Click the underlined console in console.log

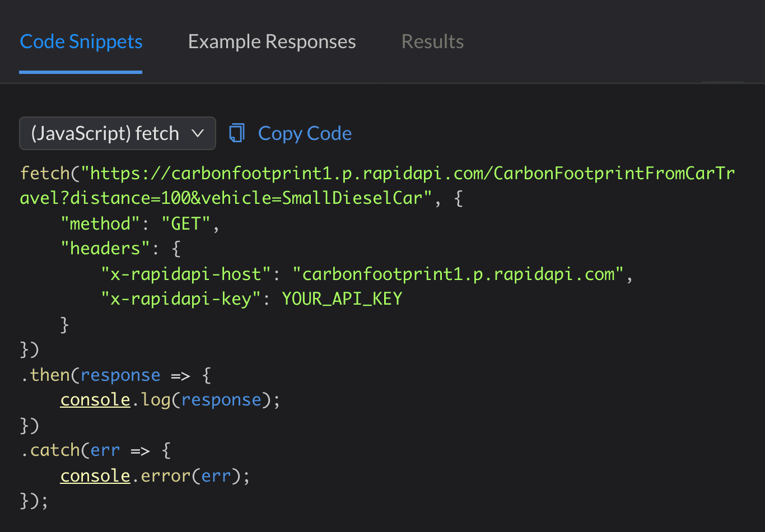(95, 400)
